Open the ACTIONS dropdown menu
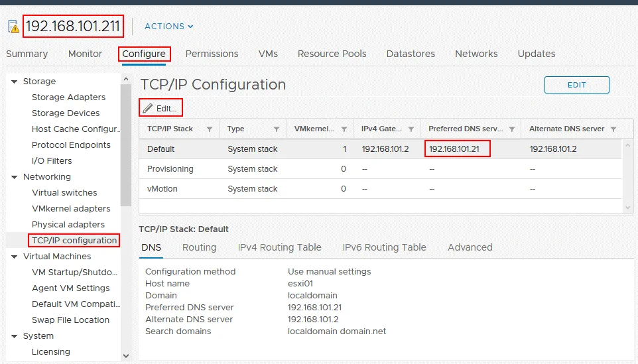This screenshot has width=638, height=364. coord(169,27)
